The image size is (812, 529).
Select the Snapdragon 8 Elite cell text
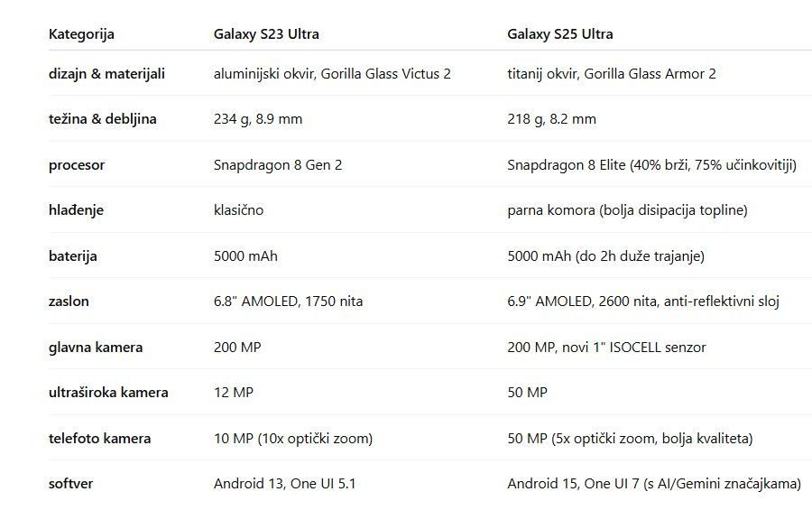(x=652, y=165)
